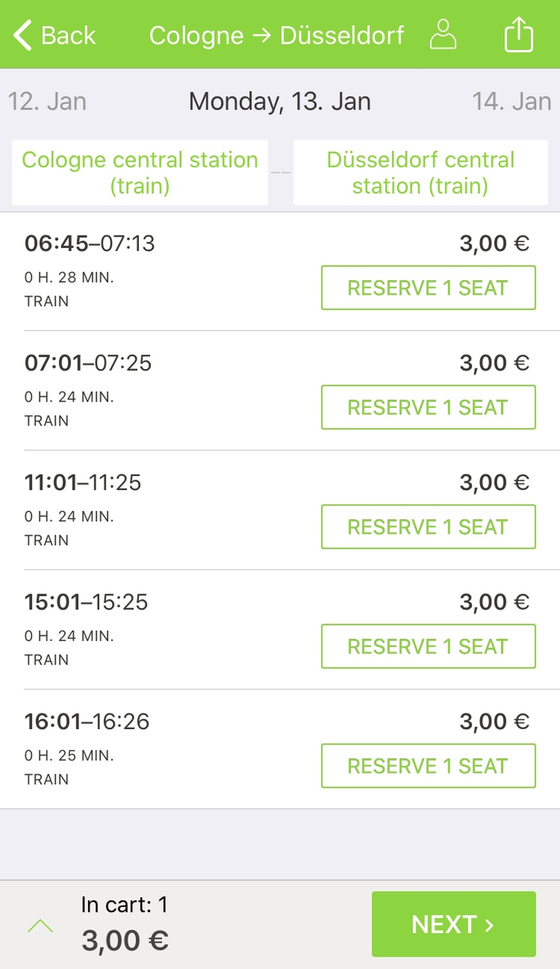Tap the Back arrow icon
The width and height of the screenshot is (560, 969).
click(x=23, y=36)
